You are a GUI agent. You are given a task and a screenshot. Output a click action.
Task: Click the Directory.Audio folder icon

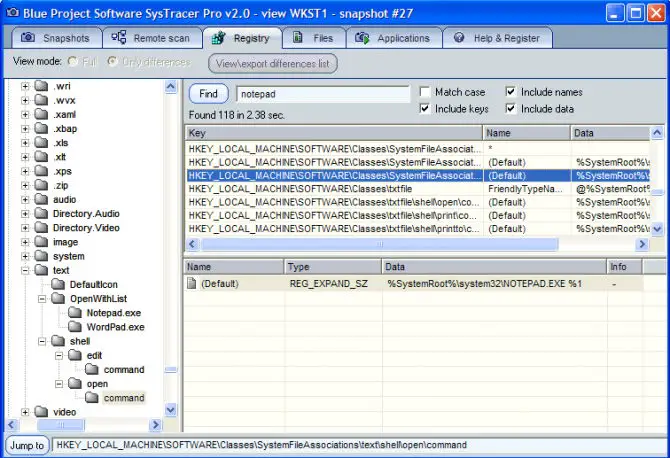pos(41,213)
